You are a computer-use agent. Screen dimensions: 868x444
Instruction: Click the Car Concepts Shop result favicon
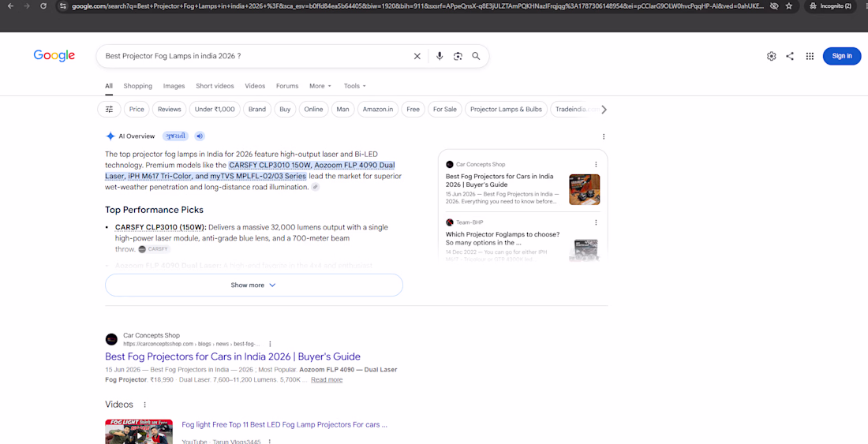(111, 339)
